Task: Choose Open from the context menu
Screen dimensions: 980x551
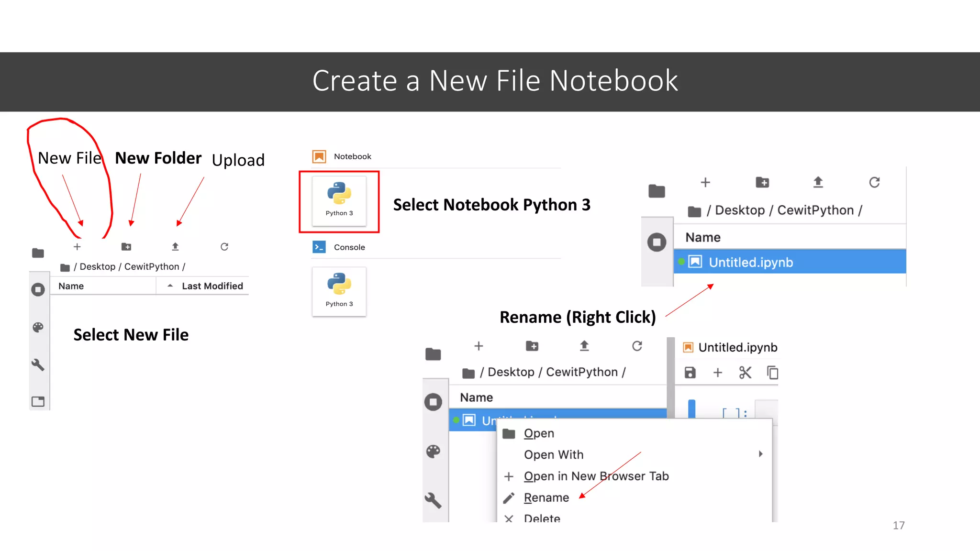Action: coord(635,433)
